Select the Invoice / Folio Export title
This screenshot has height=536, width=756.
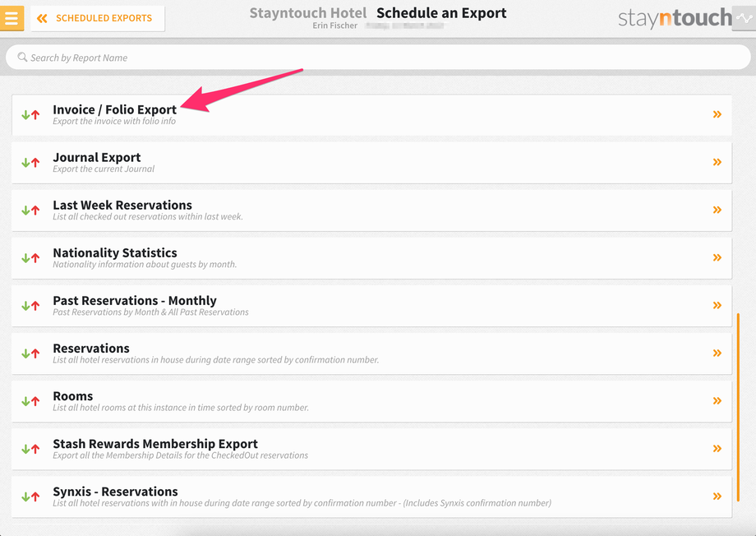[x=115, y=109]
